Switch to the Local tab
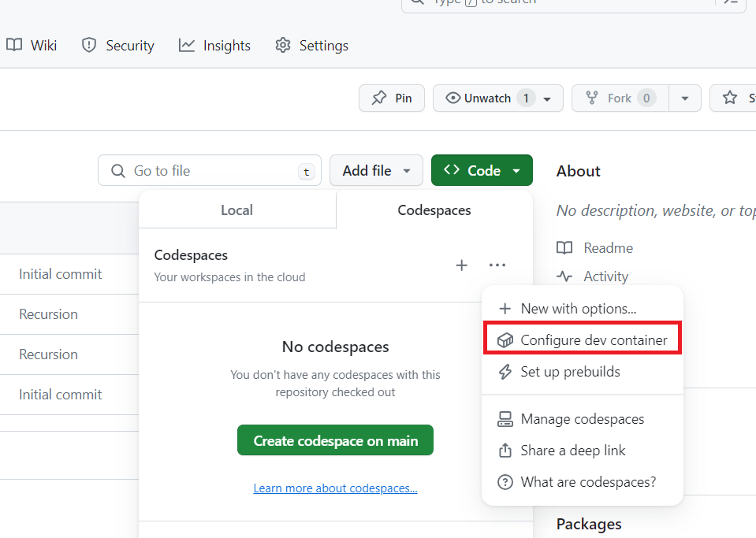This screenshot has height=538, width=756. [236, 210]
